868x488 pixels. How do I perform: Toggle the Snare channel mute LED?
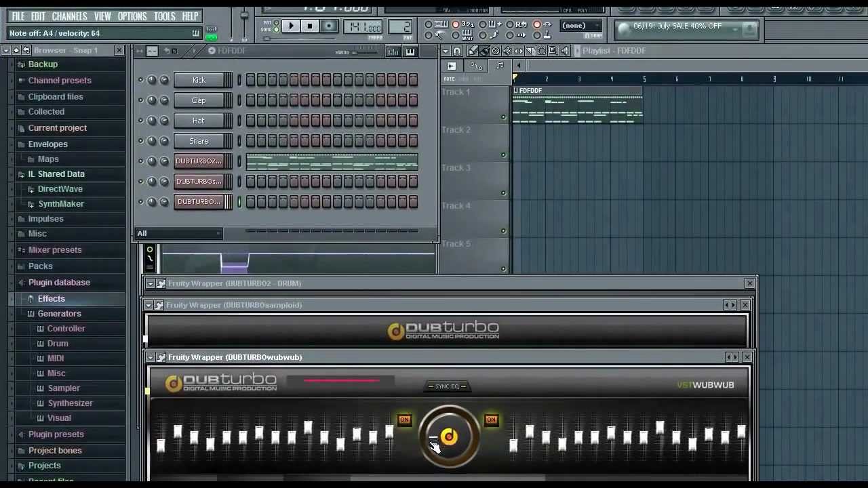pyautogui.click(x=141, y=141)
